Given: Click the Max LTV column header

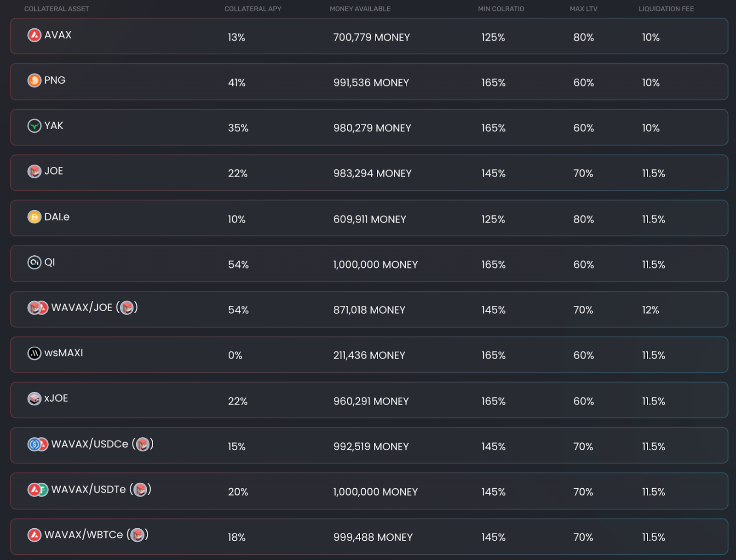Looking at the screenshot, I should (583, 9).
